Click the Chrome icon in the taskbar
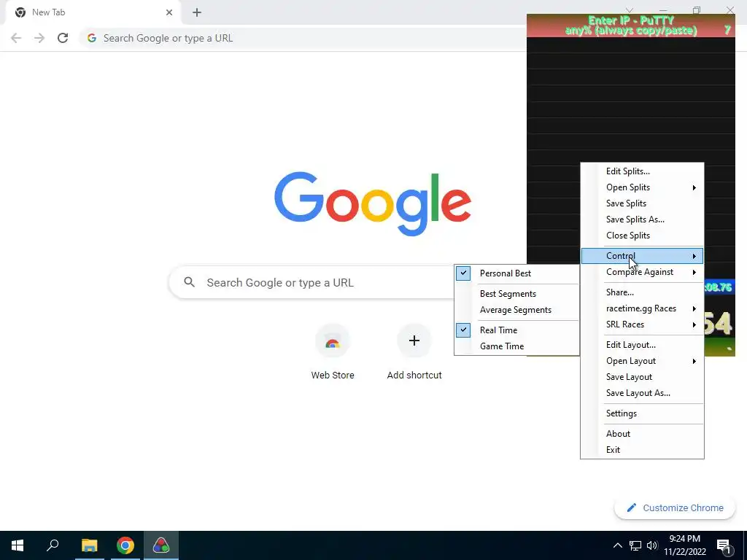The width and height of the screenshot is (747, 560). pos(125,545)
